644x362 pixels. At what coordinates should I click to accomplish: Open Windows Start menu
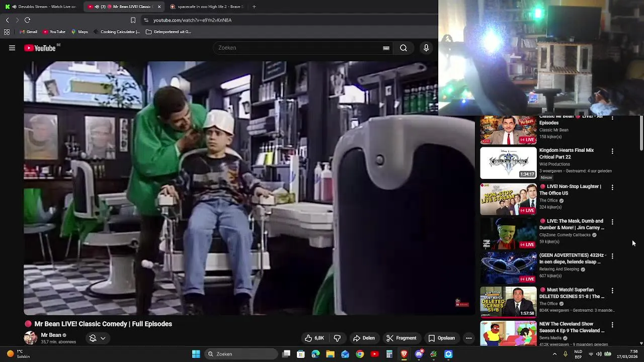pos(196,354)
